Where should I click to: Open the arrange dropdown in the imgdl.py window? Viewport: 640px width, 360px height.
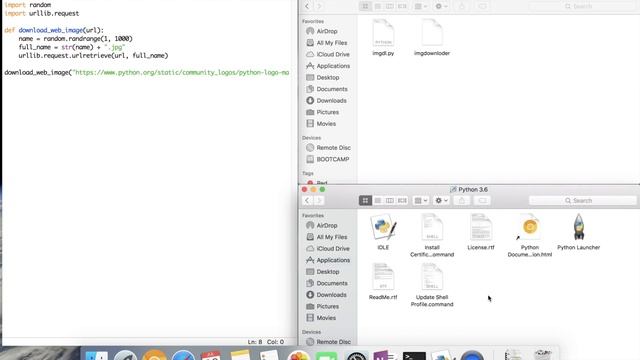[421, 6]
